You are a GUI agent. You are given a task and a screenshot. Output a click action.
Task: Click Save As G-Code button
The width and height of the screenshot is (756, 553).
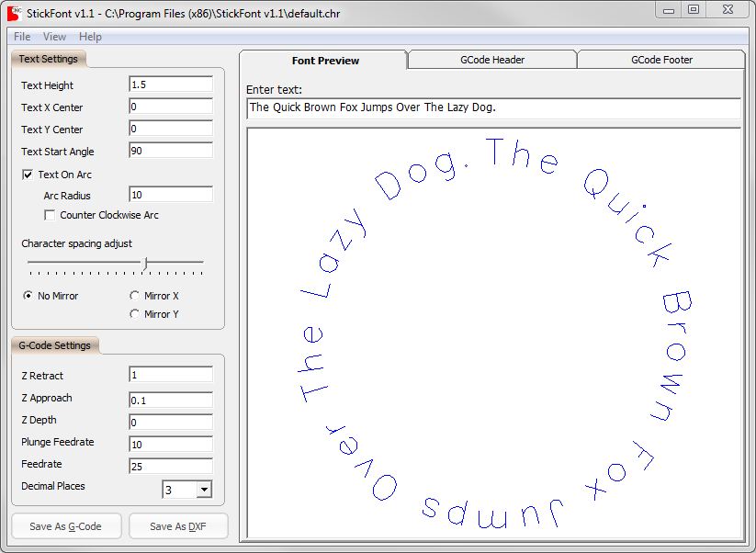tap(66, 526)
